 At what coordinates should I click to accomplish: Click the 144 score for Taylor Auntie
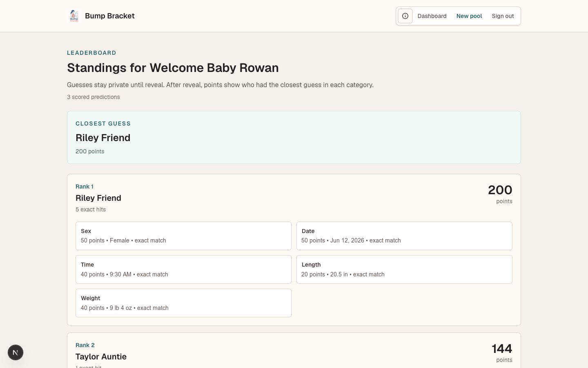tap(502, 348)
